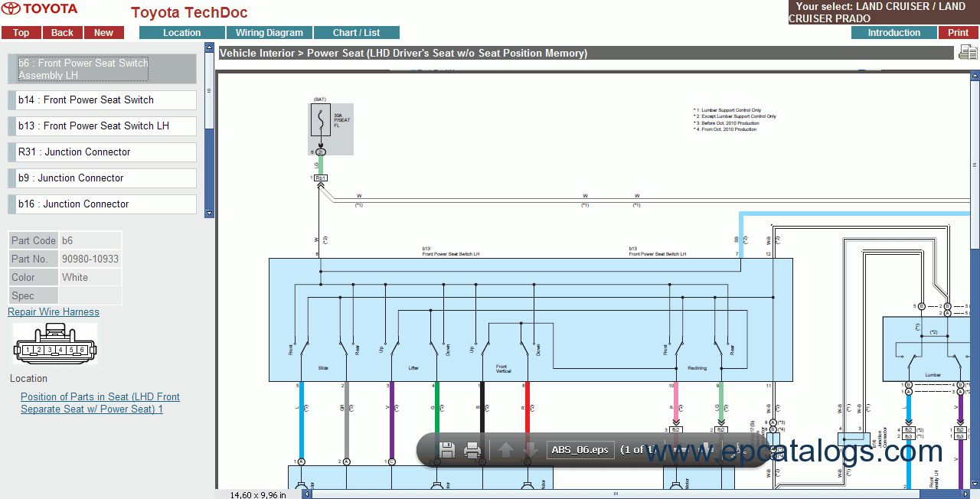Click the Toyota logo in the header
The image size is (980, 499).
[40, 10]
